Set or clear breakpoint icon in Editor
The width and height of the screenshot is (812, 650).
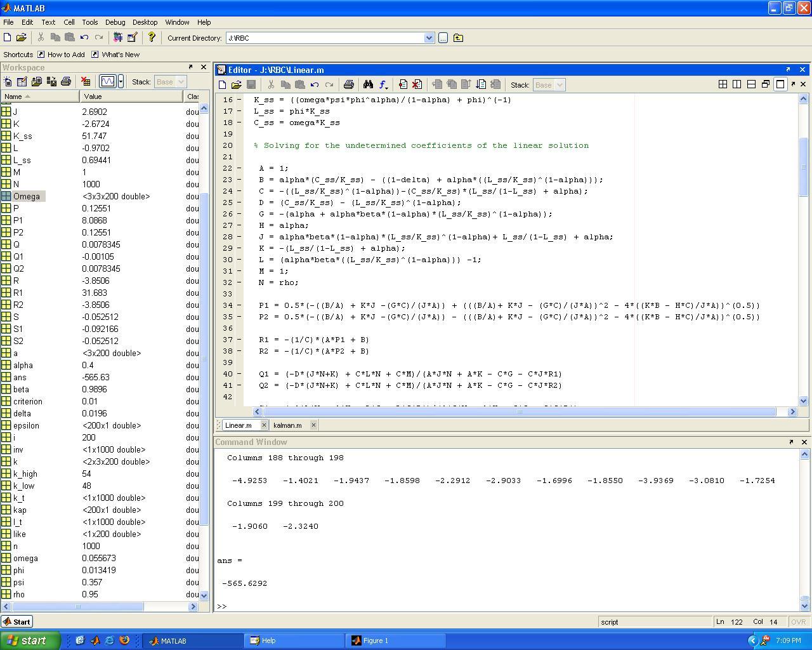click(x=403, y=84)
